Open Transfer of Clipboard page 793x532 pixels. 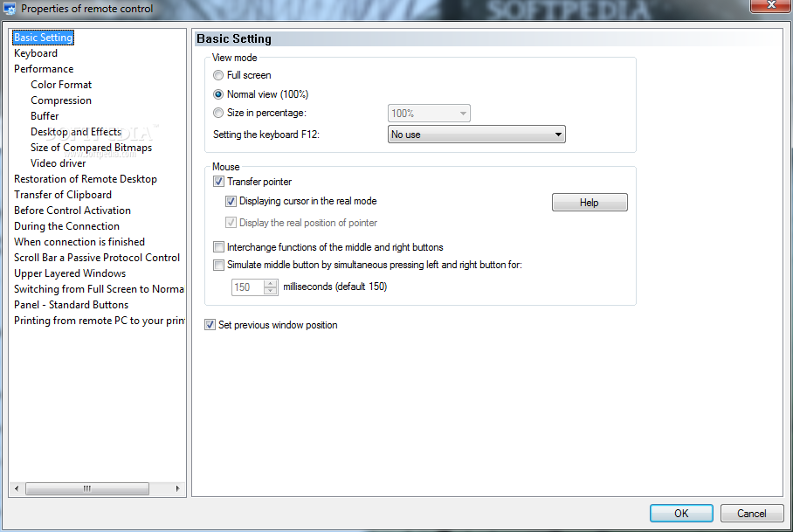(x=63, y=194)
